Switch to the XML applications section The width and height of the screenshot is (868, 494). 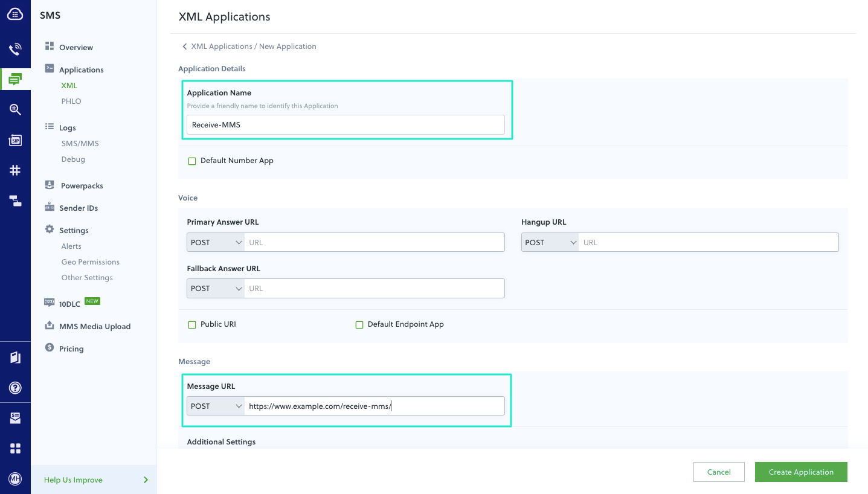pyautogui.click(x=68, y=85)
